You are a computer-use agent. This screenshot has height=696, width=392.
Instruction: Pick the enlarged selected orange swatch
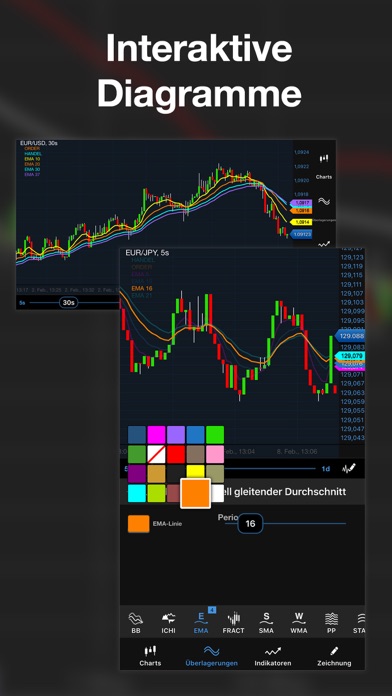195,493
